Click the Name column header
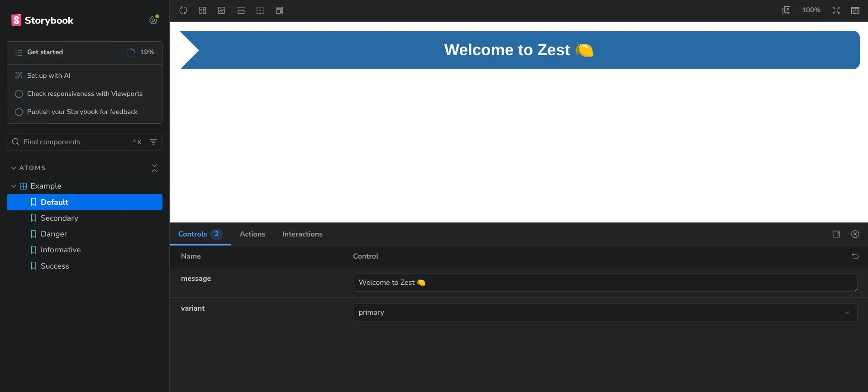 pos(191,256)
